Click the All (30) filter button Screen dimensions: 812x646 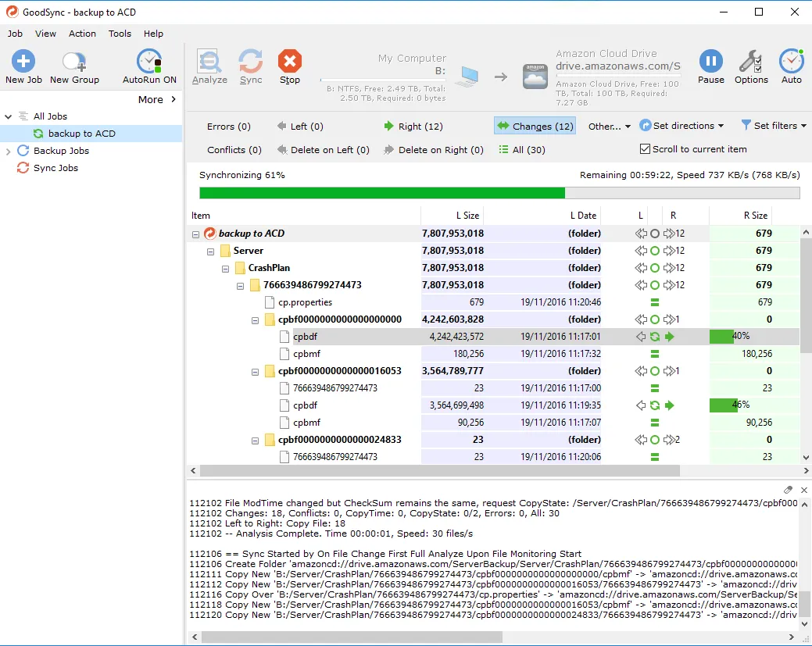click(521, 150)
